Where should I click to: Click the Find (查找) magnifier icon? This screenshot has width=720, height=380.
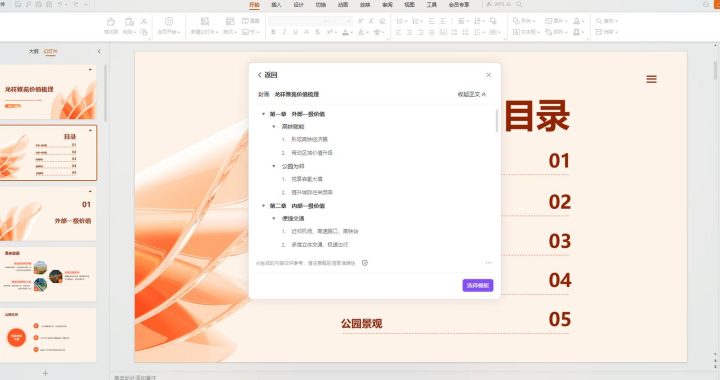[599, 21]
